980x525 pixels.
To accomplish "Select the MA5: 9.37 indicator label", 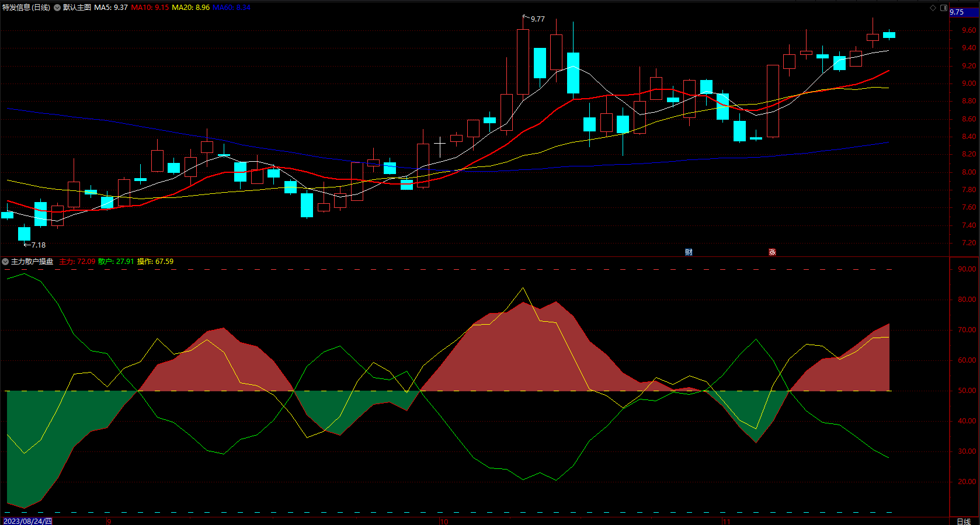I will (x=111, y=8).
